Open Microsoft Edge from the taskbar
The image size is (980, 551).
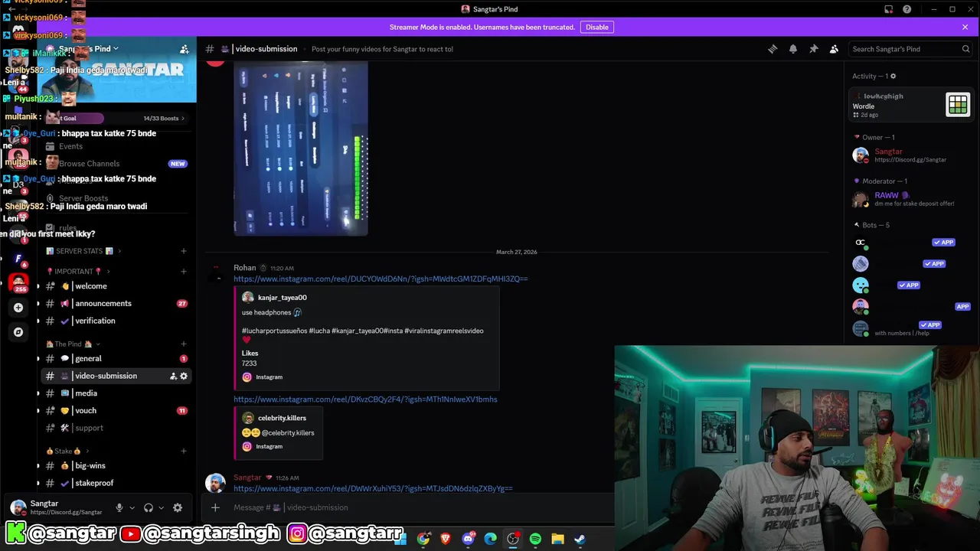pos(490,539)
